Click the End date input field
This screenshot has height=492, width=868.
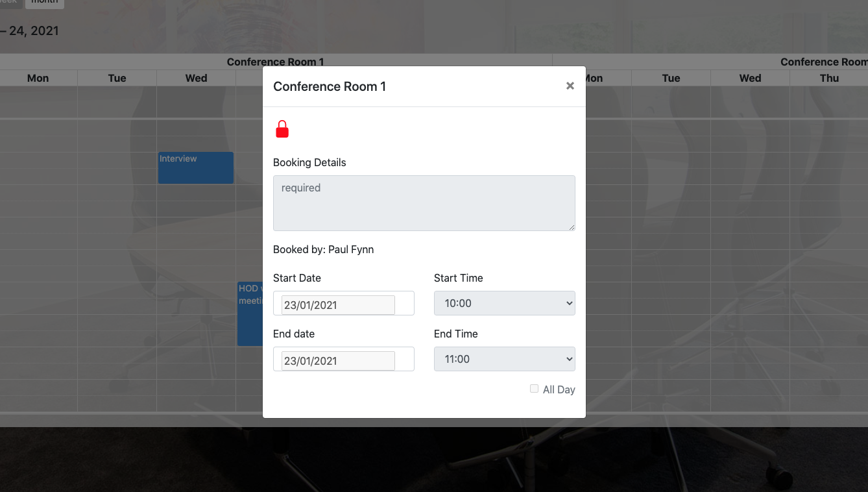[x=338, y=360]
